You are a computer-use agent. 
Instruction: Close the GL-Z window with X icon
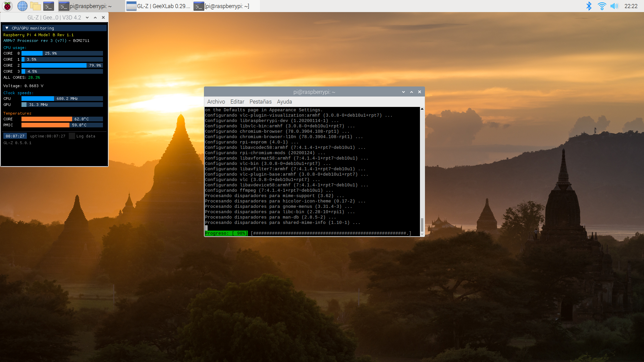click(103, 17)
